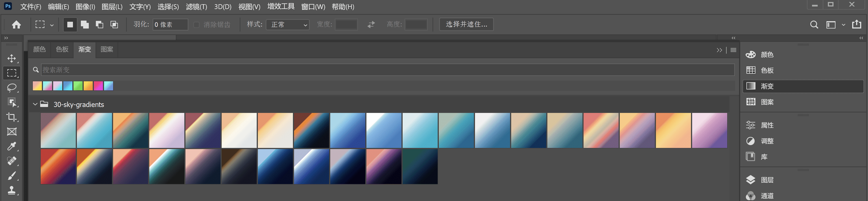Open the 图层 panel from the right sidebar
The width and height of the screenshot is (868, 201).
(767, 180)
